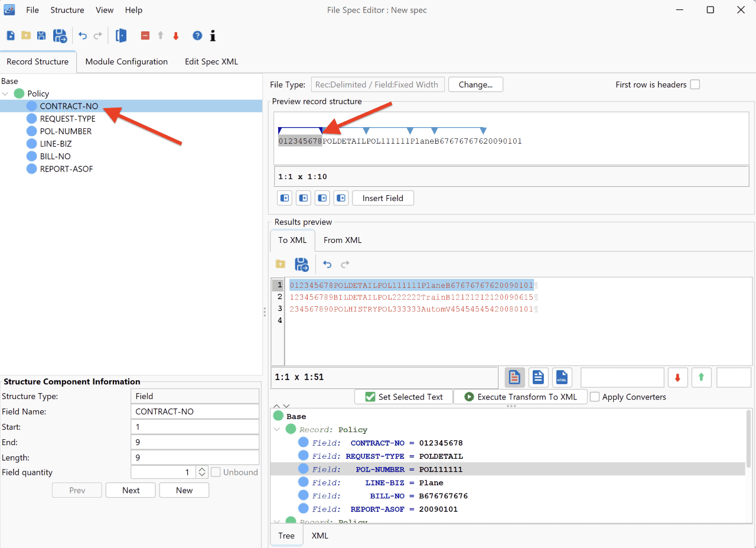Click the Redo arrow in top toolbar
The width and height of the screenshot is (756, 548).
(98, 36)
